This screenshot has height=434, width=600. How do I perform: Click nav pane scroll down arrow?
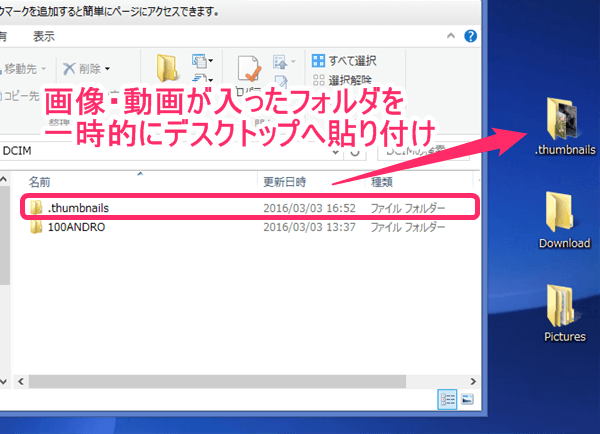(x=4, y=382)
